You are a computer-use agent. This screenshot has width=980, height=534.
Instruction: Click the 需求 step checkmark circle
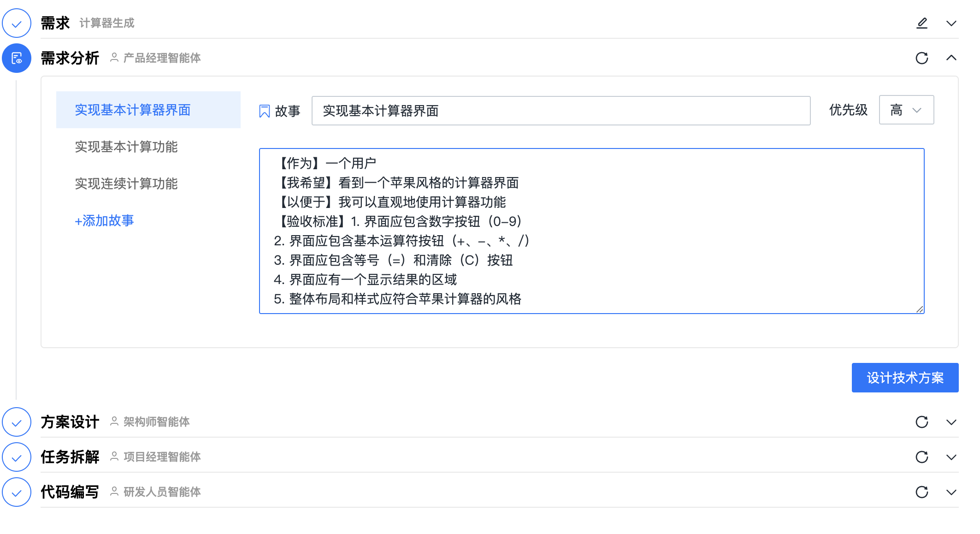(17, 23)
